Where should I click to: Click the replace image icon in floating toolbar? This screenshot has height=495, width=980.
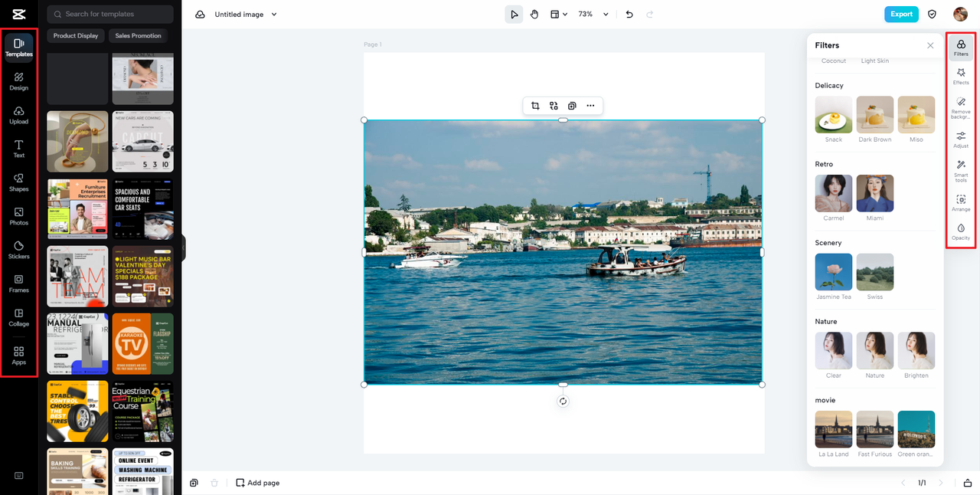pos(554,106)
